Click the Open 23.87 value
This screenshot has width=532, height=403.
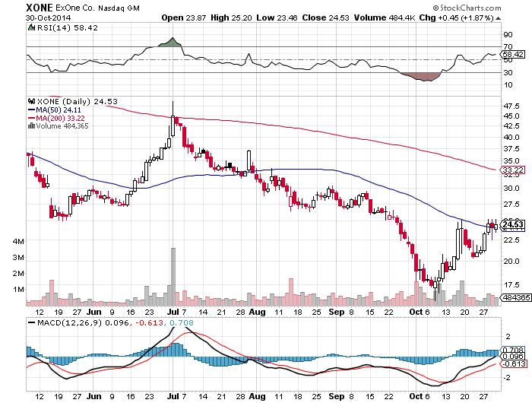tap(184, 17)
